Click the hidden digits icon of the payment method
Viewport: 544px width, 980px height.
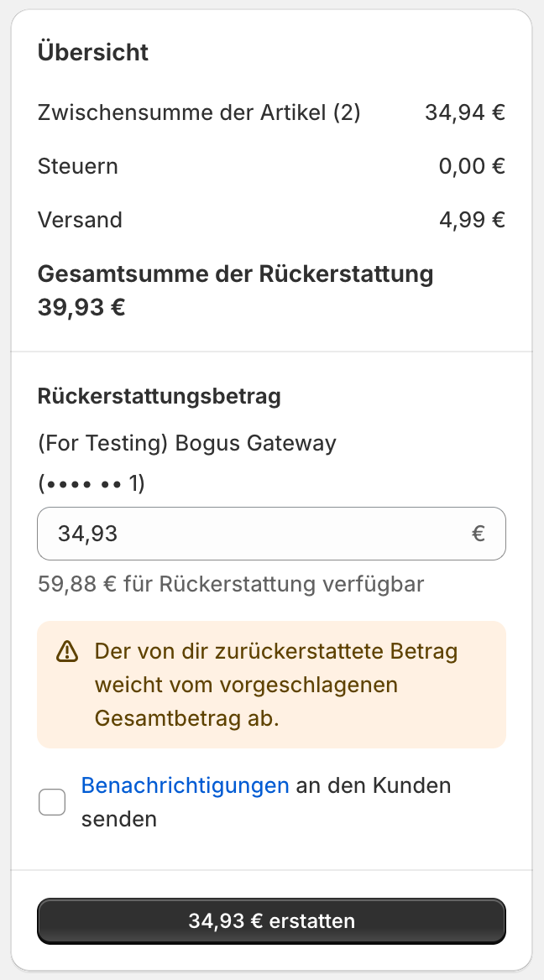pyautogui.click(x=91, y=482)
